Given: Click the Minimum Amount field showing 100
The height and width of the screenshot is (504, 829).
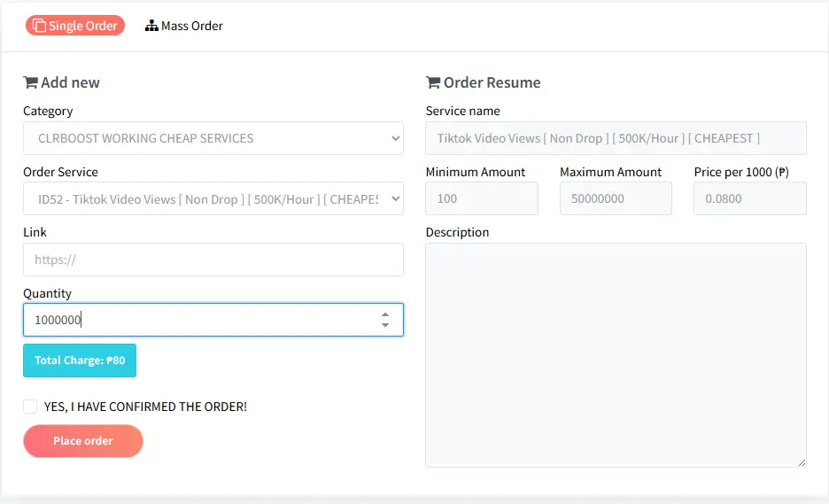Looking at the screenshot, I should click(x=482, y=198).
